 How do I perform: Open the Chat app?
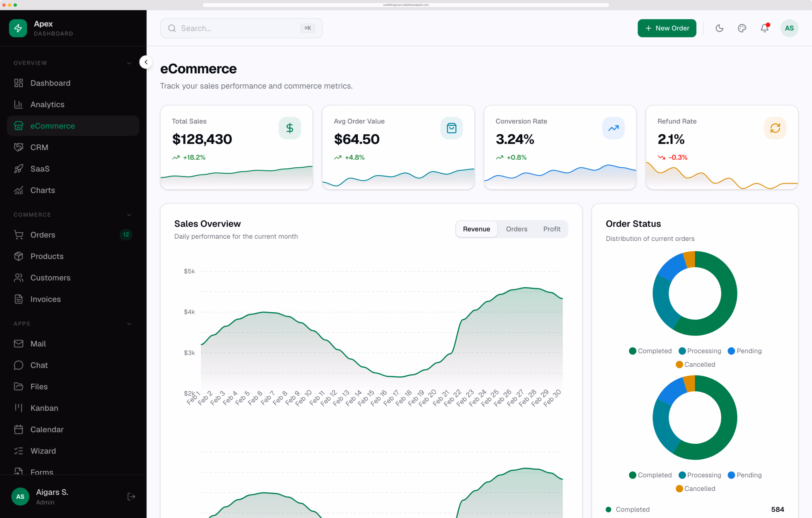(73, 365)
